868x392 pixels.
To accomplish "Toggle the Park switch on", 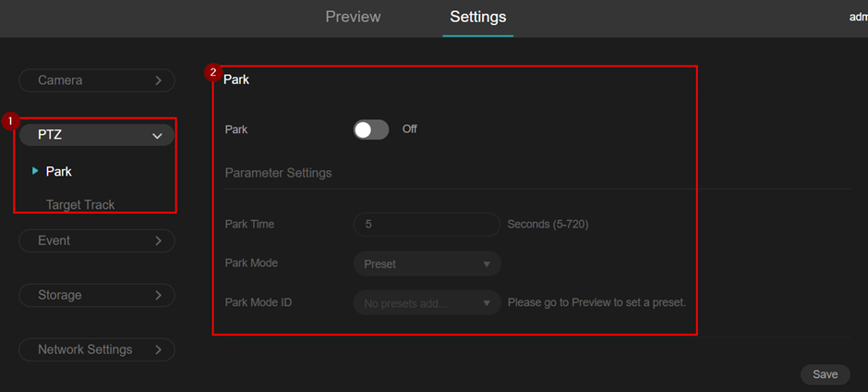I will [371, 129].
